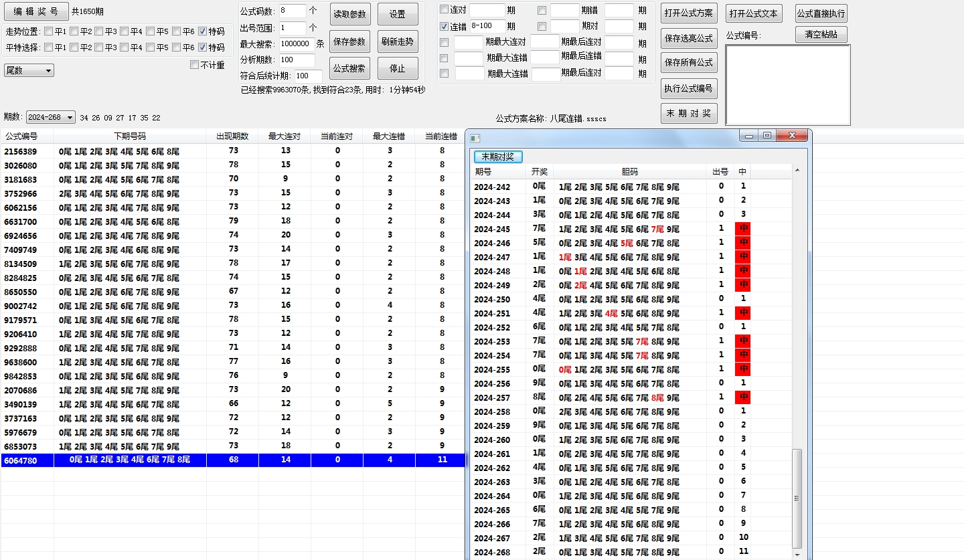
Task: Click the 公式搜索 button
Action: coord(349,68)
